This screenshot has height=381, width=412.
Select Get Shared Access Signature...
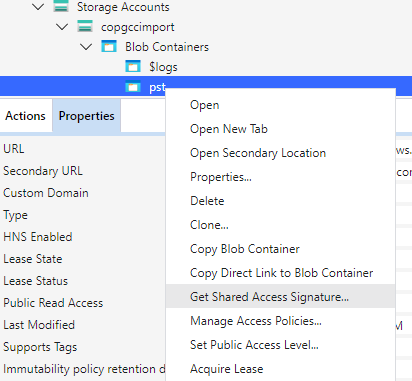coord(280,296)
